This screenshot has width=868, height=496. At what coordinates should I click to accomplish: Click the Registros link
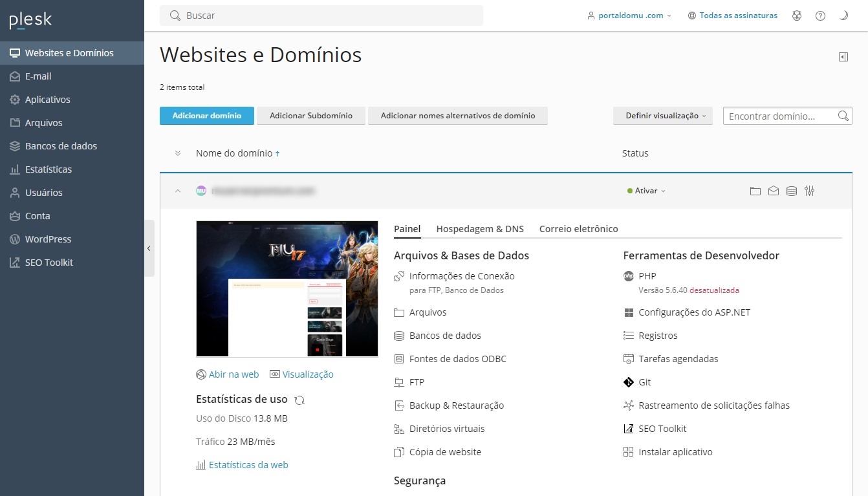[658, 336]
